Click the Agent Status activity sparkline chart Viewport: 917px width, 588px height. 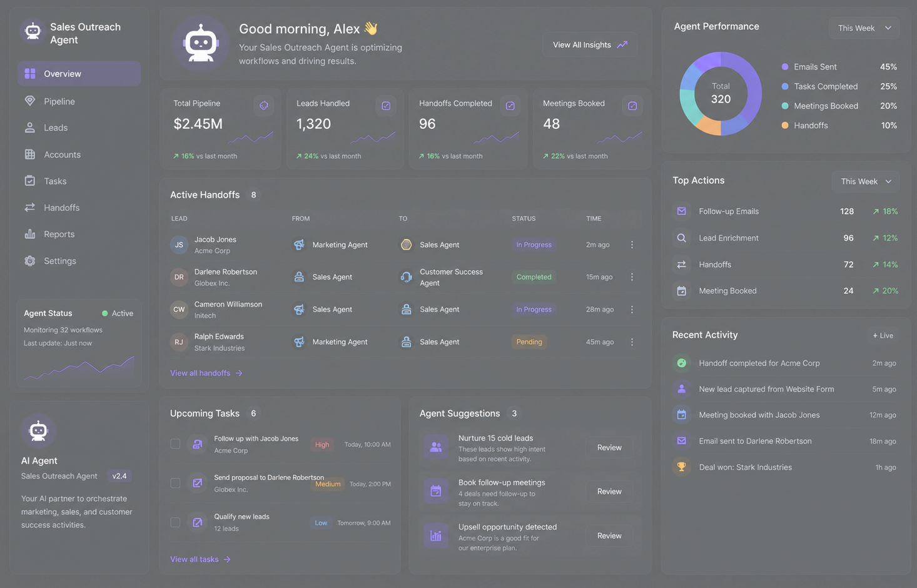coord(79,368)
